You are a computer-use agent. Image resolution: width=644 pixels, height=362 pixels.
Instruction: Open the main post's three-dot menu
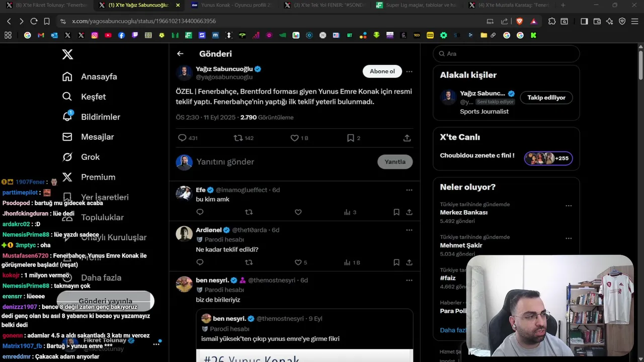click(x=409, y=71)
